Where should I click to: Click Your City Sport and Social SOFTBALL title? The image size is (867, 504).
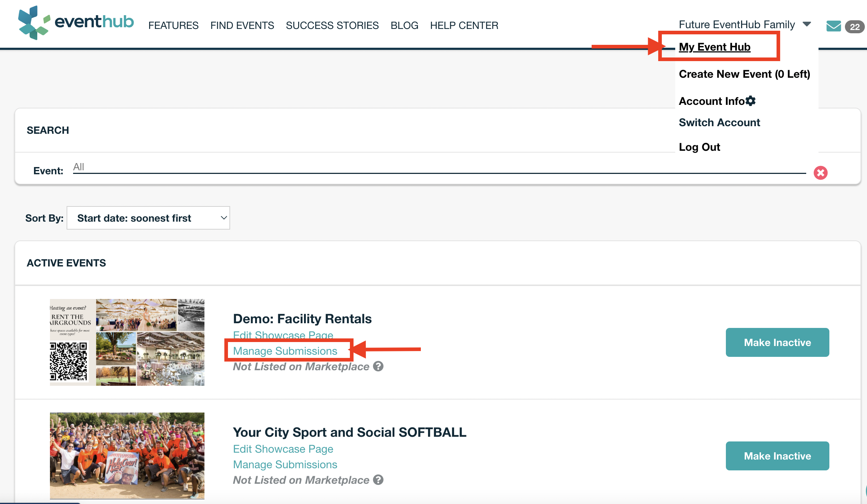[350, 432]
